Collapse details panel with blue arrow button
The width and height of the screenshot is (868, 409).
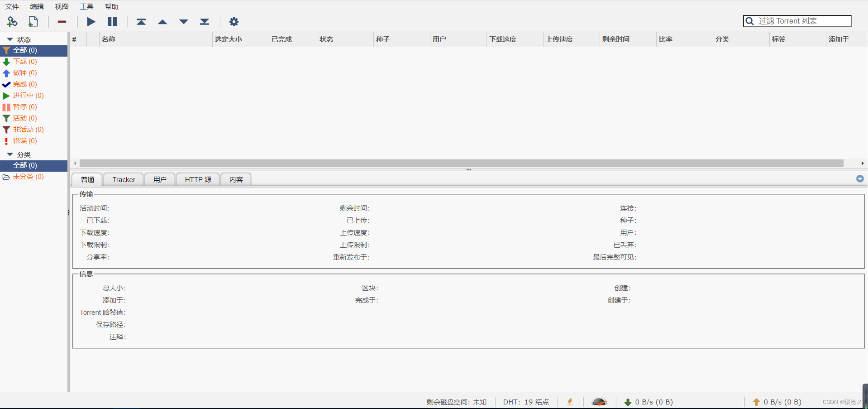pyautogui.click(x=860, y=179)
